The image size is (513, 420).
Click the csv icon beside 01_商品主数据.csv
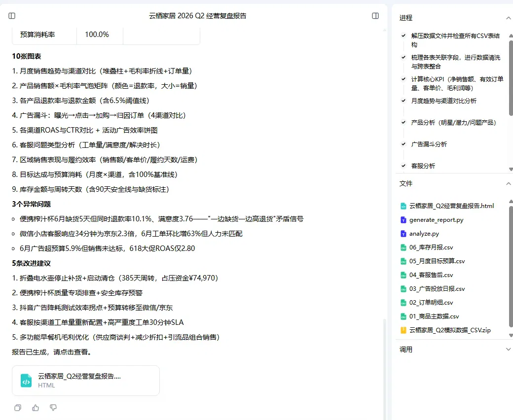point(403,316)
